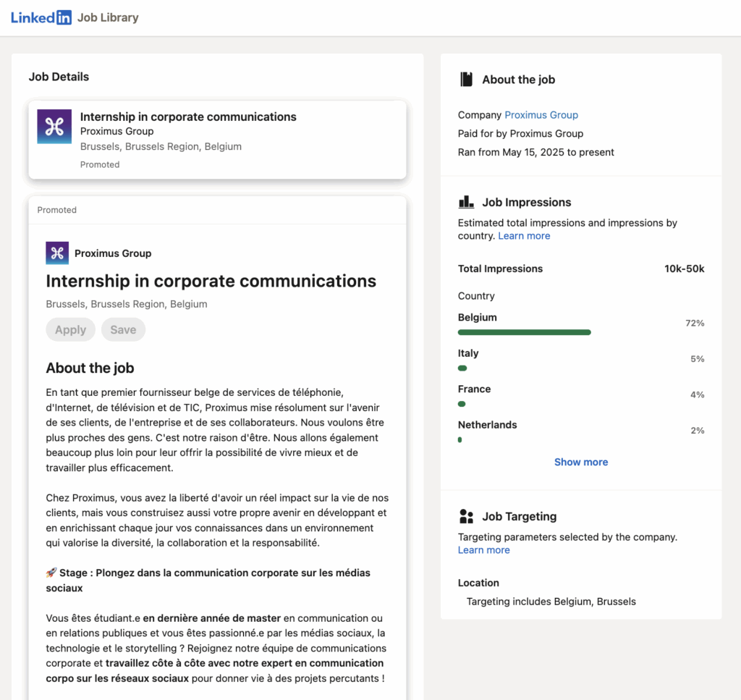This screenshot has height=700, width=741.
Task: Click the 10k-50k impressions value
Action: click(685, 269)
